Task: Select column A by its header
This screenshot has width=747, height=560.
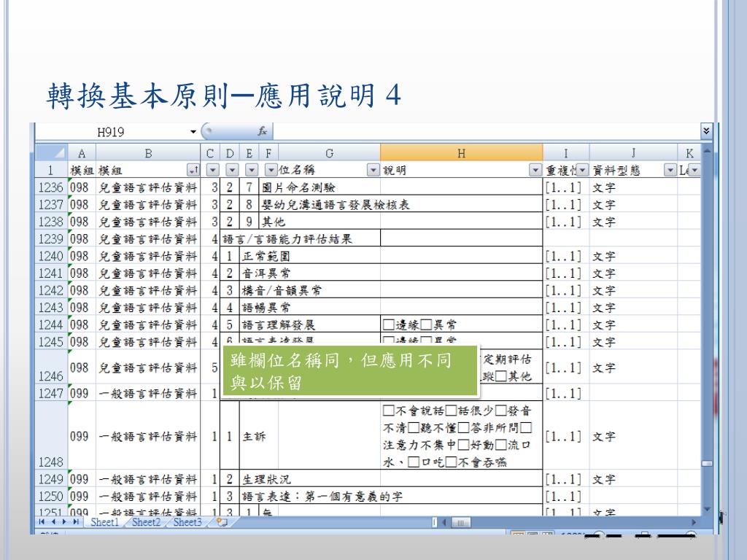Action: [82, 153]
